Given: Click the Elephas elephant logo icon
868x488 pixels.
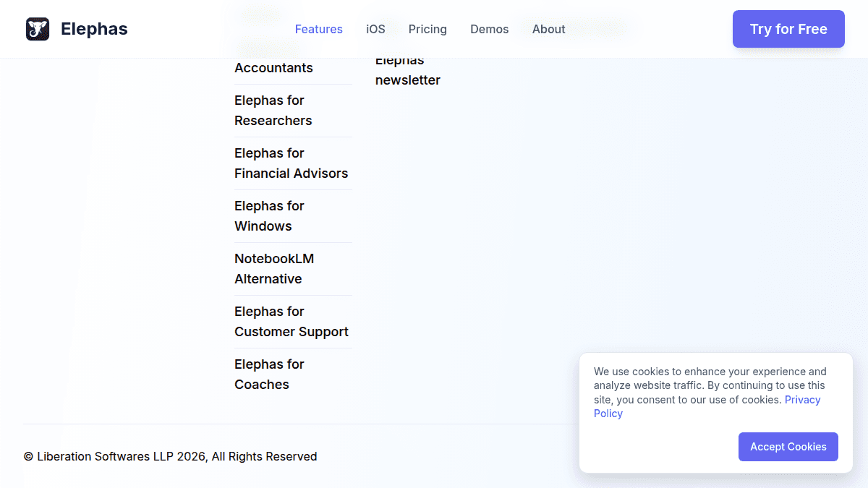Looking at the screenshot, I should point(38,29).
